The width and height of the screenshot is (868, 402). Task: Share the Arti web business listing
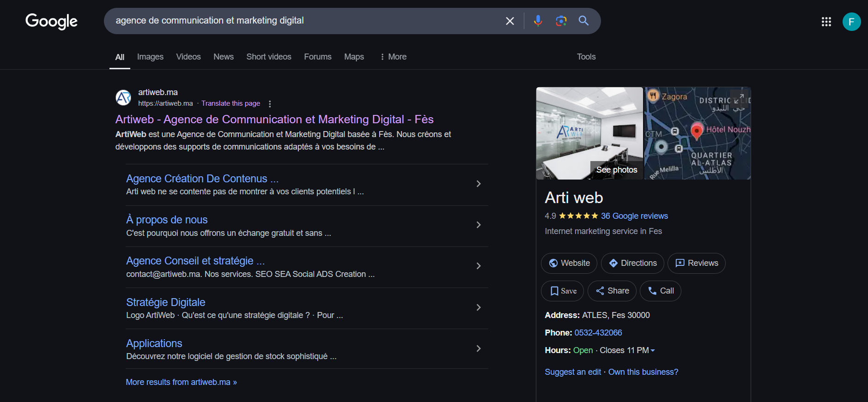click(x=612, y=291)
